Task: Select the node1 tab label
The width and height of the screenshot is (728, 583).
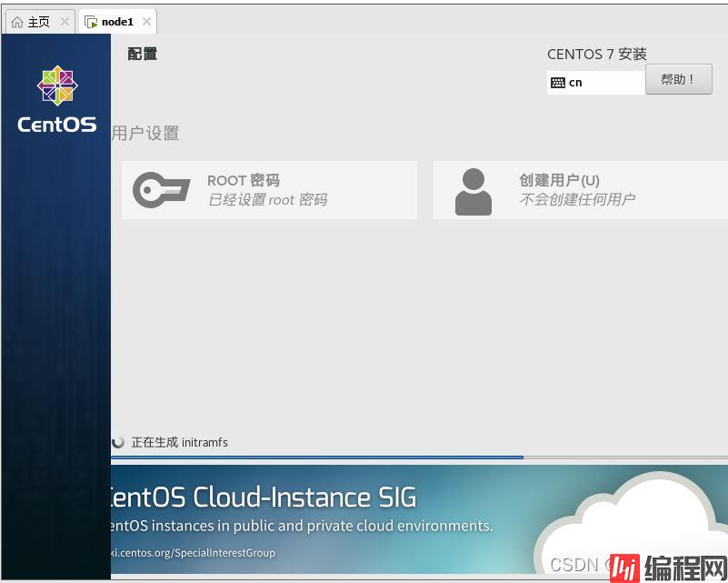Action: 117,22
